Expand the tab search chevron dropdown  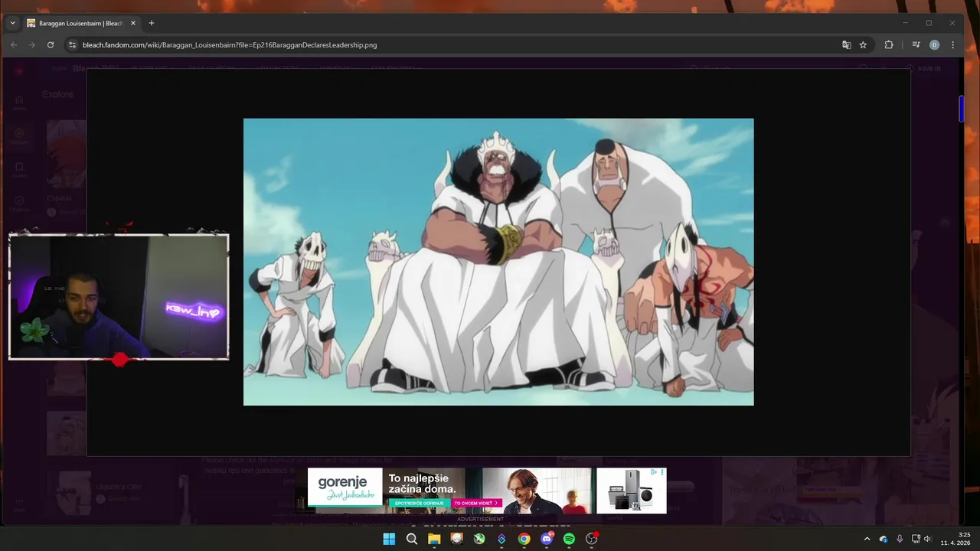(x=12, y=23)
